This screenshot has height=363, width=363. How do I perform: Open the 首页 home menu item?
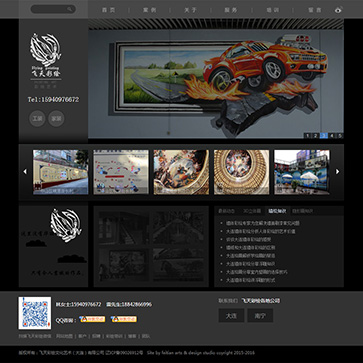point(108,10)
